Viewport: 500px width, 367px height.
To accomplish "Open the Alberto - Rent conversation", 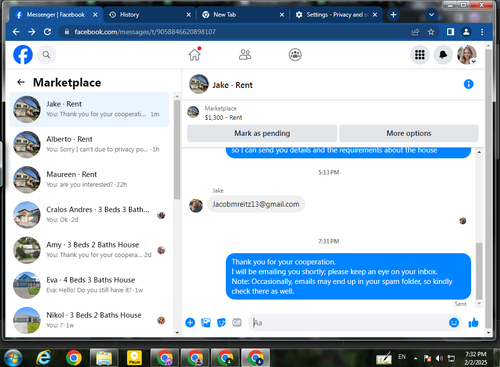I will coord(89,144).
